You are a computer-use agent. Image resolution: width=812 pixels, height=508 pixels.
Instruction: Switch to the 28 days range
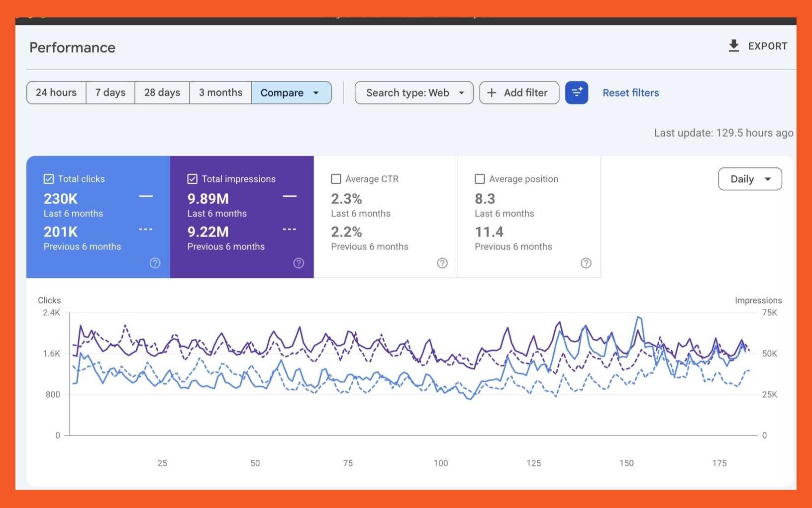(162, 93)
